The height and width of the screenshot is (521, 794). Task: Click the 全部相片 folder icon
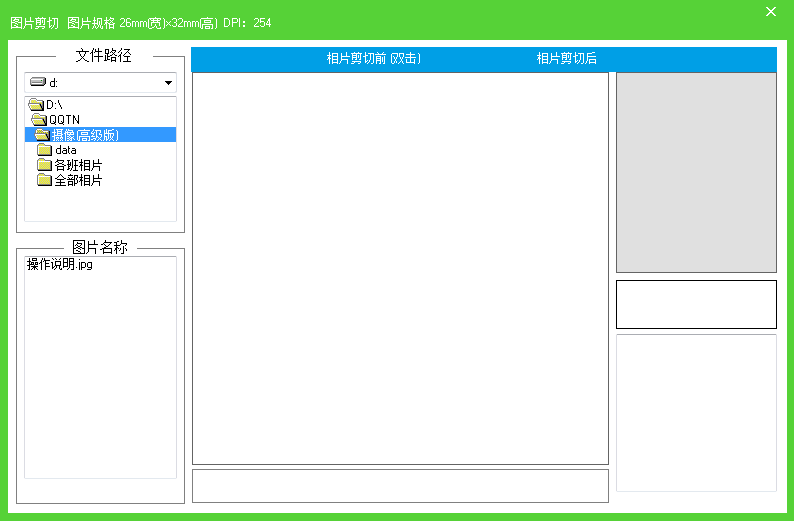44,180
